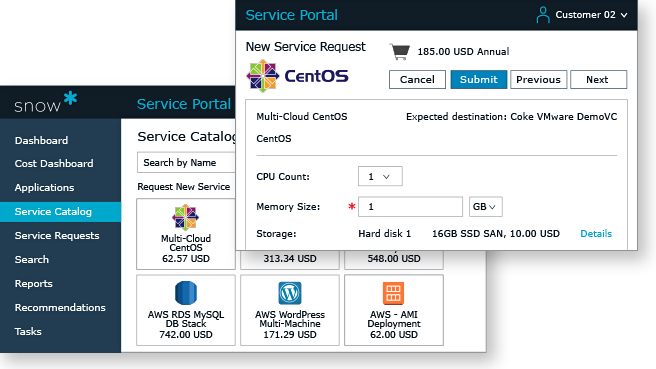Click the Memory Size input field

tap(410, 207)
